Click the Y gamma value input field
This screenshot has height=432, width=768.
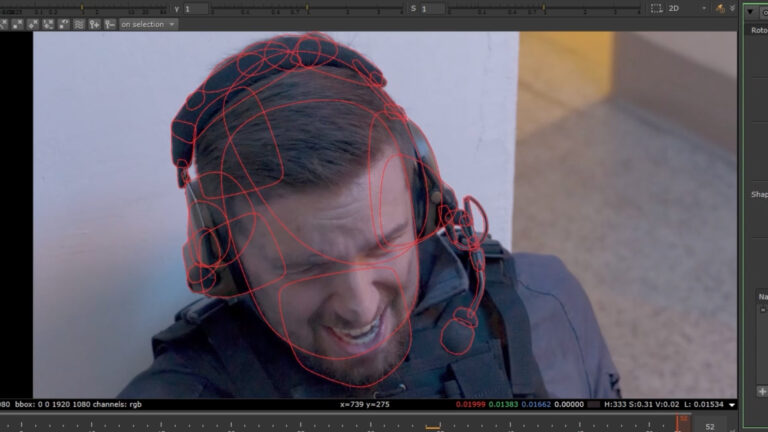[x=196, y=9]
